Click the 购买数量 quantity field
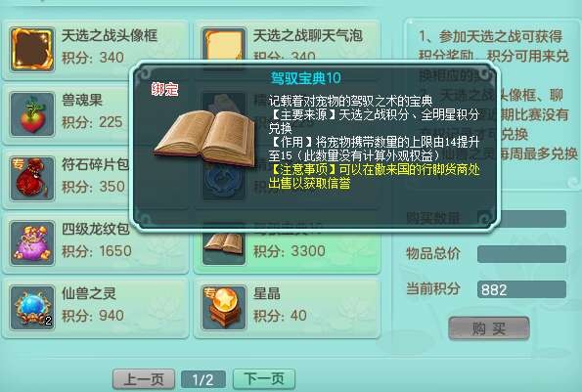This screenshot has width=582, height=392. [533, 219]
